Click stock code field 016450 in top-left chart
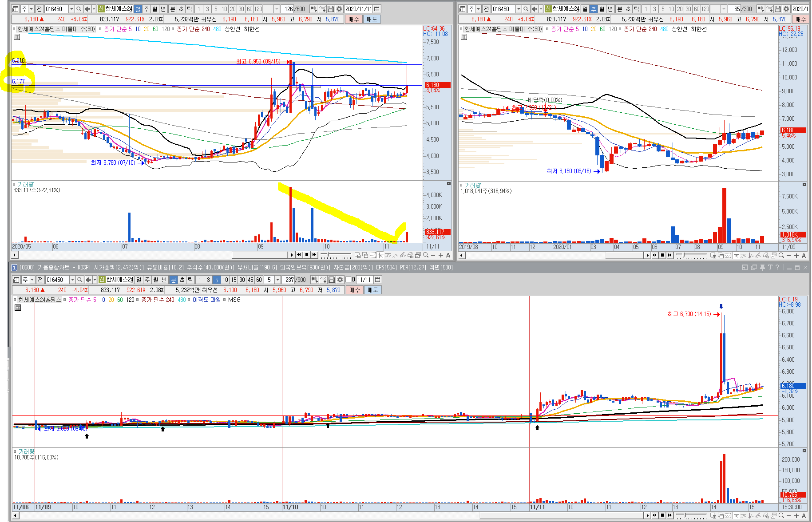This screenshot has width=812, height=522. pos(56,9)
